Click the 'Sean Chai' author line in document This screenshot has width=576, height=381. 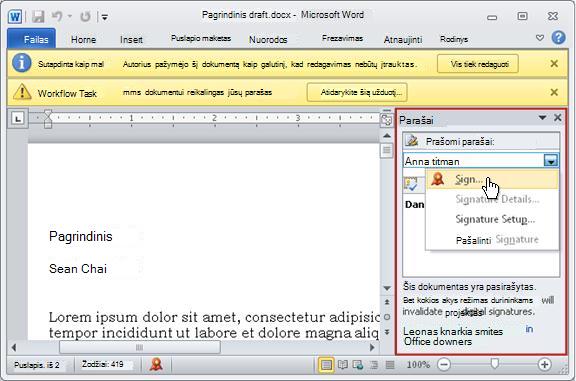pos(78,269)
